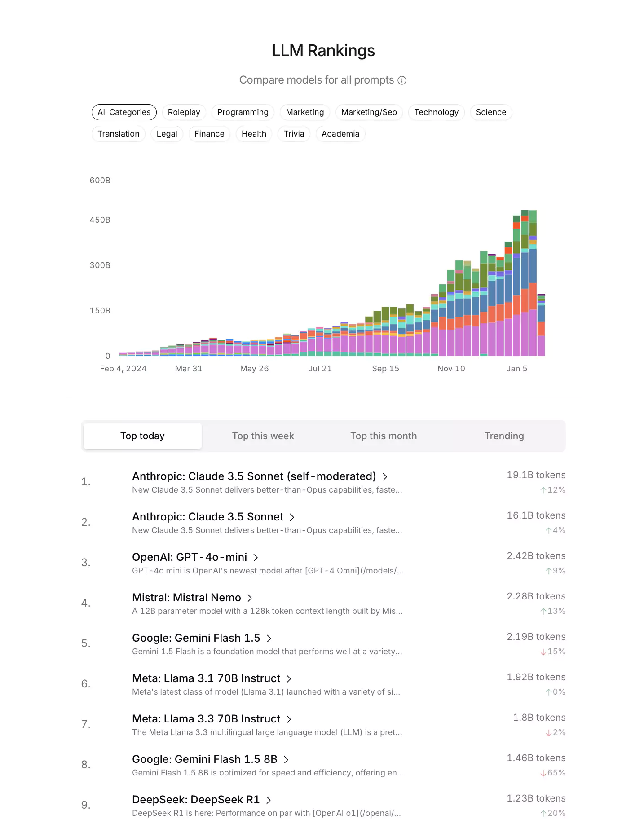Filter rankings by Health

(x=254, y=134)
